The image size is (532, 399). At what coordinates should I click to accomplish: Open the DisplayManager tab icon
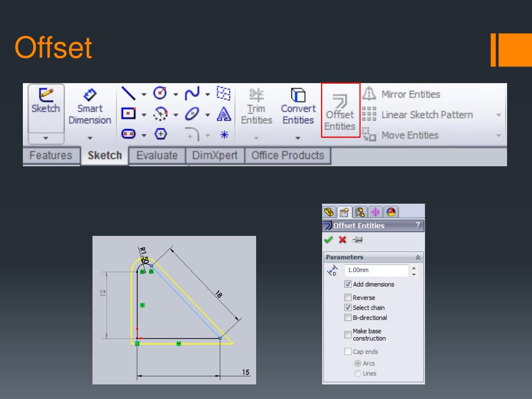tap(391, 212)
